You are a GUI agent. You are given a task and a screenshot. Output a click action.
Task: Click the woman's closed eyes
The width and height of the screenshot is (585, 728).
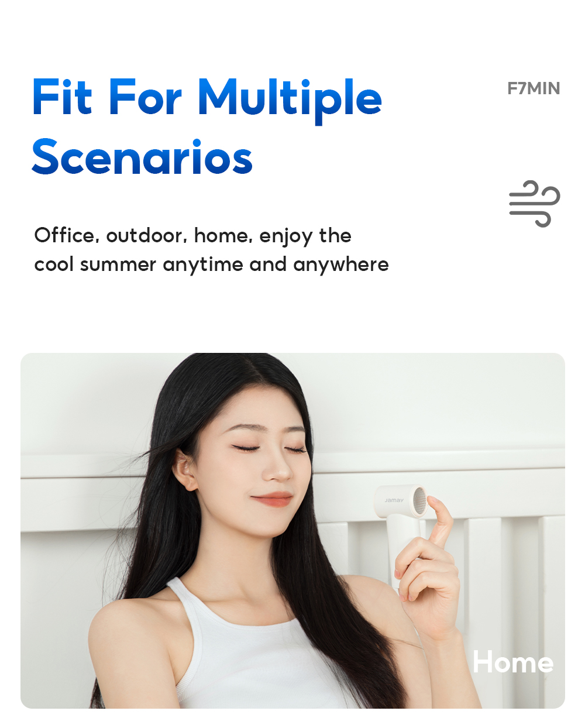tap(269, 448)
